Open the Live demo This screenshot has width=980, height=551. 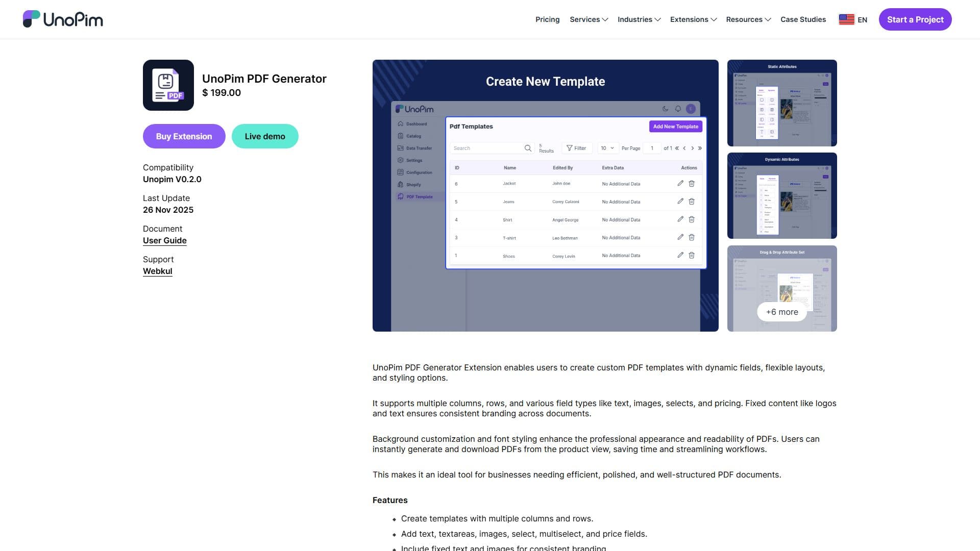point(265,136)
